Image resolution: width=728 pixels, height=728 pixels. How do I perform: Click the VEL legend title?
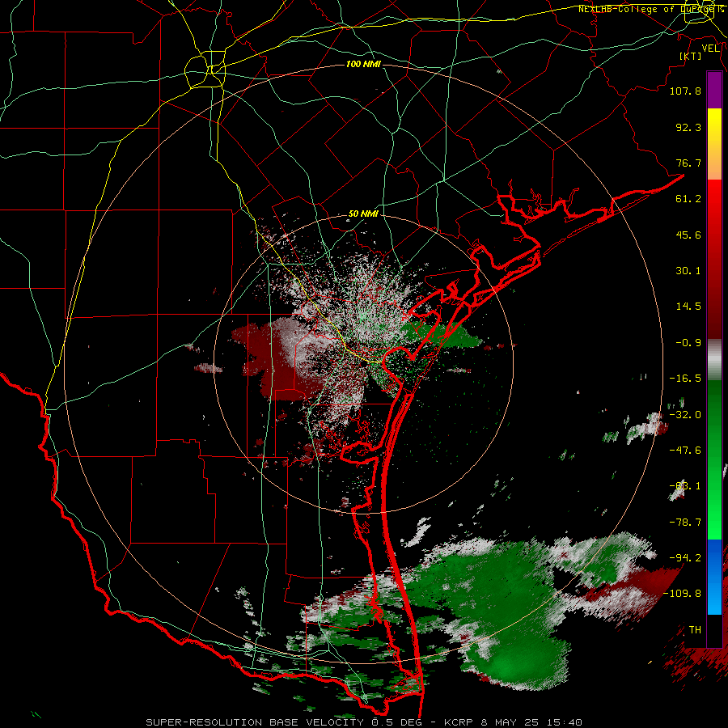710,48
